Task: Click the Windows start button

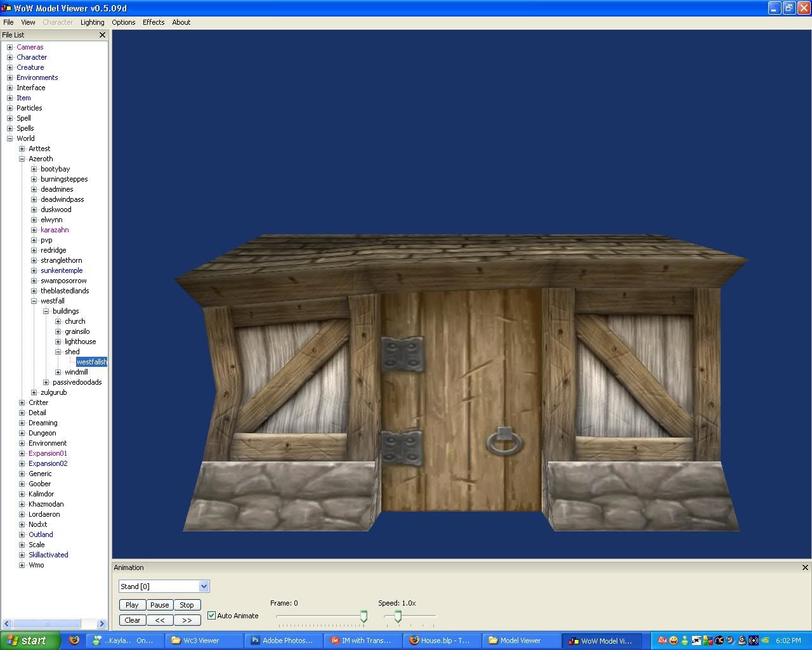Action: 30,640
